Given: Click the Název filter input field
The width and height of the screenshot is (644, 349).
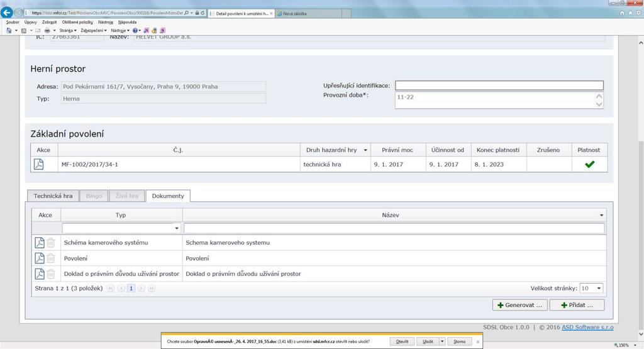Looking at the screenshot, I should pyautogui.click(x=394, y=228).
